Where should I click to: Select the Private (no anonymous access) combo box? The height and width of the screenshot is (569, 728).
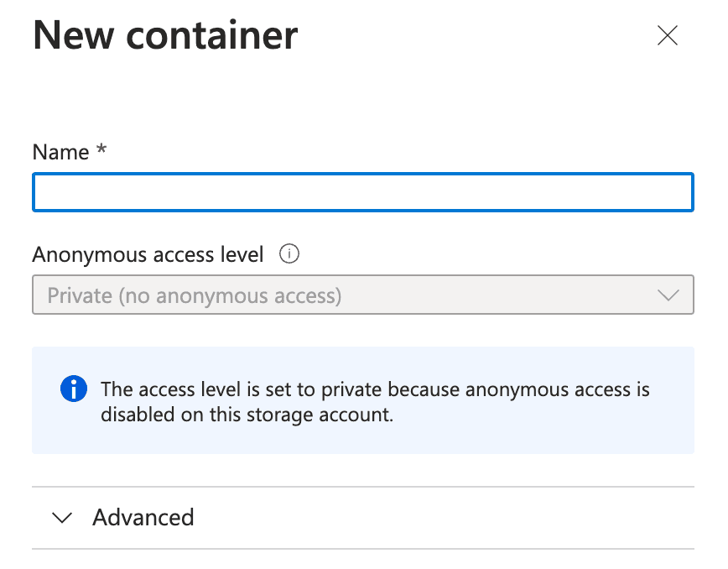tap(362, 295)
